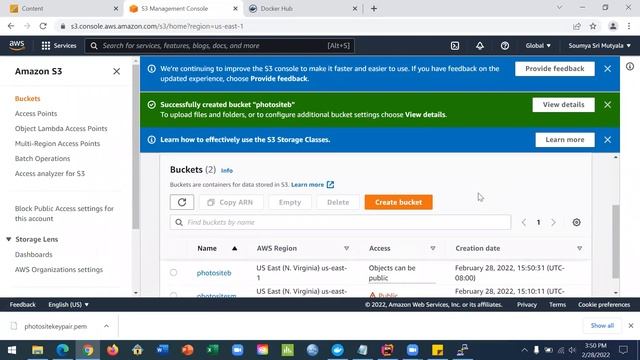Click the main content vertical scrollbar
The height and width of the screenshot is (360, 640).
[x=616, y=241]
